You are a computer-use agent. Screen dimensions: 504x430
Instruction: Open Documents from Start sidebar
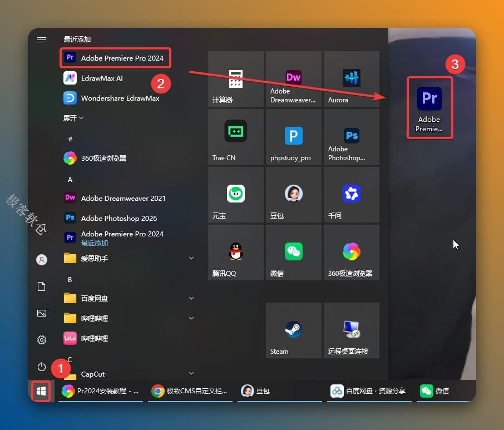42,286
